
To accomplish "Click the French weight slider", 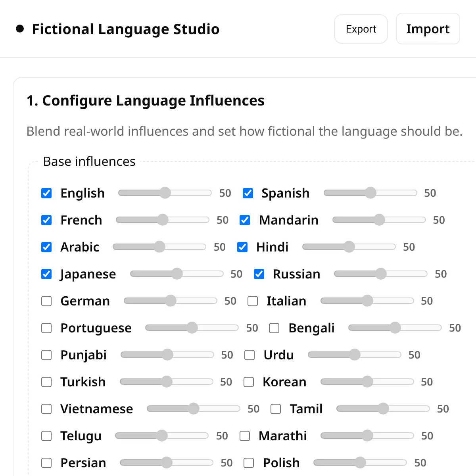I will 163,220.
